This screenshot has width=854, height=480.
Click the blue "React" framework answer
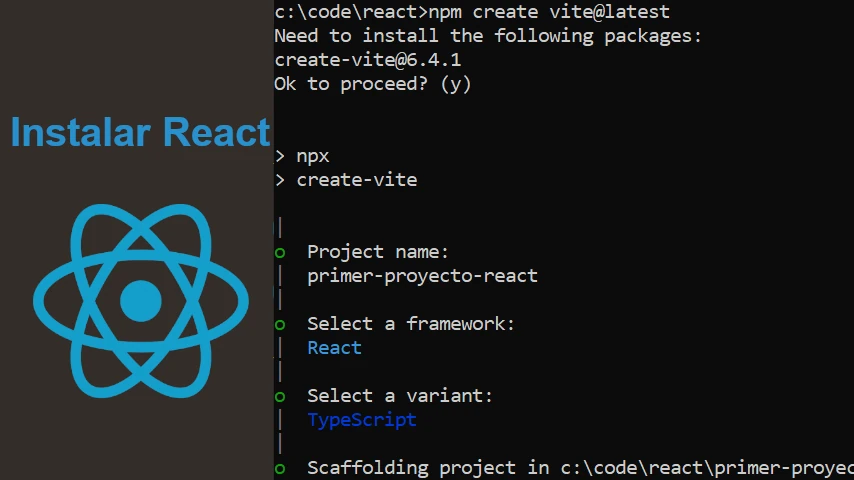coord(334,348)
